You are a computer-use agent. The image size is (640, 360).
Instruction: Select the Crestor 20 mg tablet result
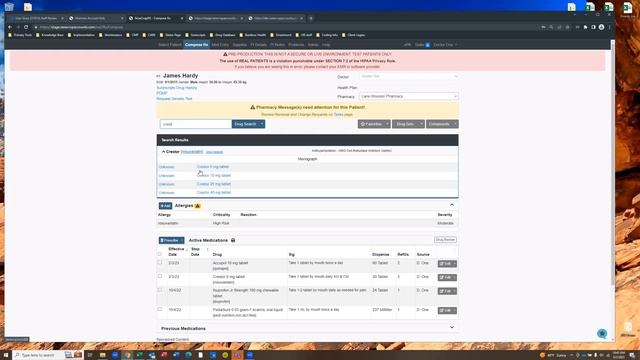tap(213, 184)
